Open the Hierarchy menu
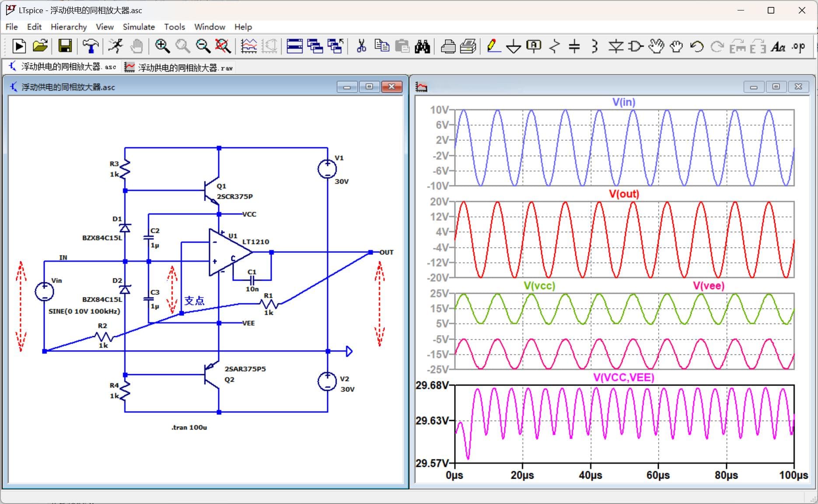The width and height of the screenshot is (818, 504). [69, 27]
